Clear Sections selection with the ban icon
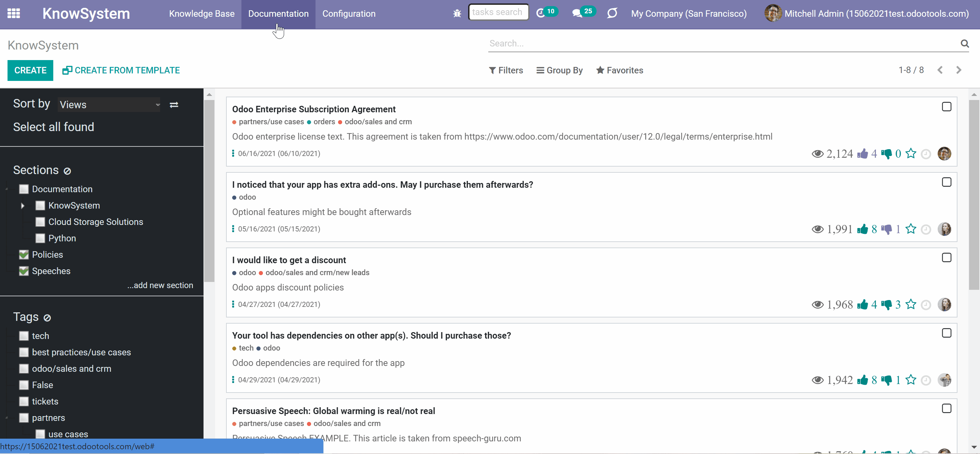The height and width of the screenshot is (454, 980). click(67, 171)
